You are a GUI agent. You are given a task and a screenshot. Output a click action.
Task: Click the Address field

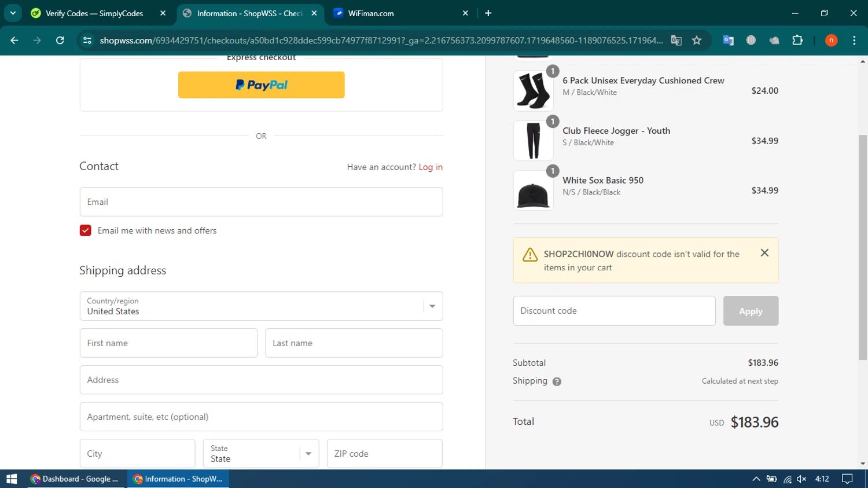261,380
